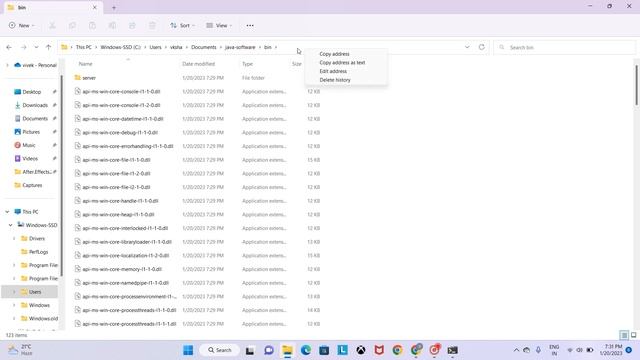Navigate up one folder level arrow
Image resolution: width=640 pixels, height=360 pixels.
[x=49, y=47]
